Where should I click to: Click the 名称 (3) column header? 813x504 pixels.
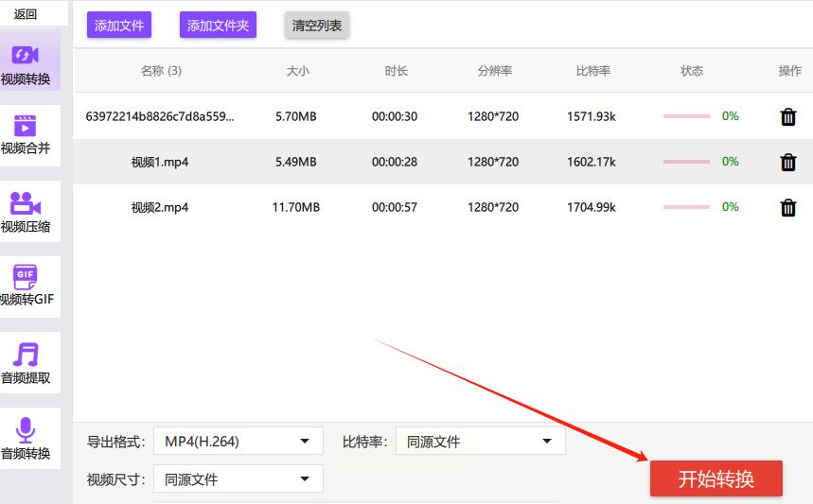click(161, 71)
